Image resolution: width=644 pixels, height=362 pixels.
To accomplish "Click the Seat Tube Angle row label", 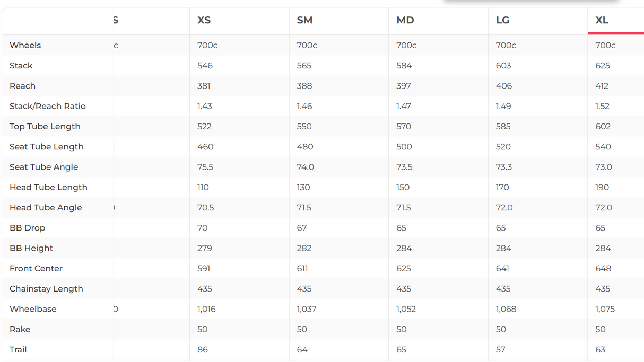I will 44,167.
